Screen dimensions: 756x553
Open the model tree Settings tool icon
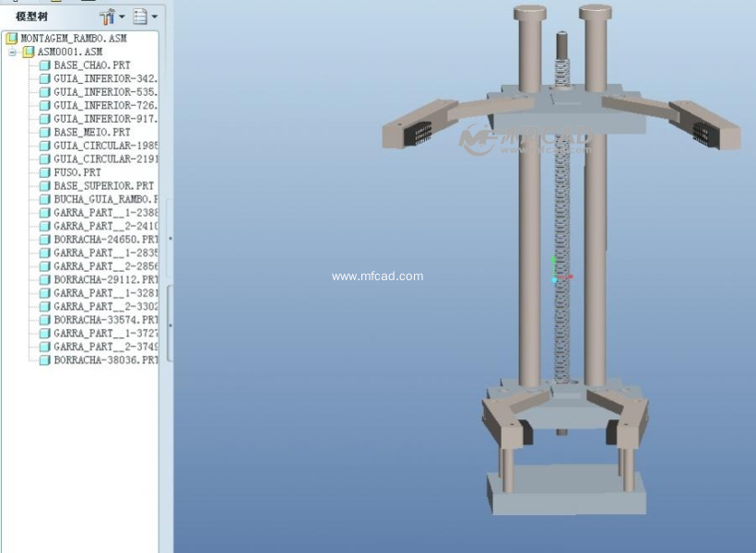click(x=107, y=17)
